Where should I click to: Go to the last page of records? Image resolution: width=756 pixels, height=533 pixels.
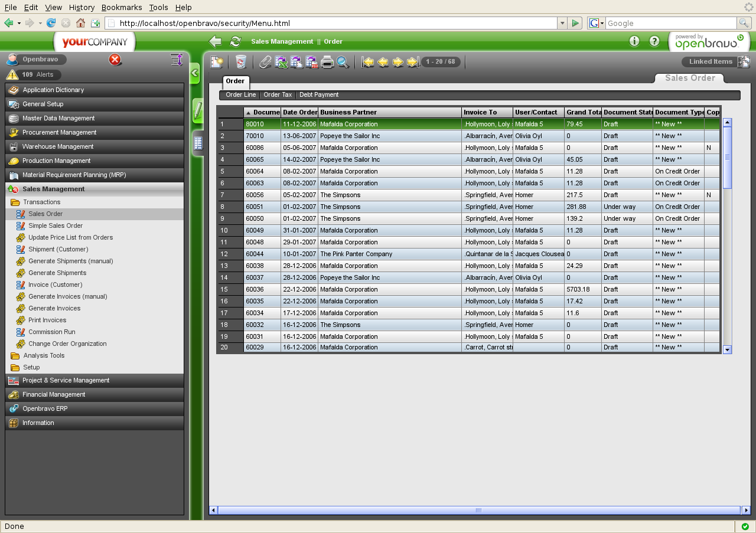coord(413,62)
